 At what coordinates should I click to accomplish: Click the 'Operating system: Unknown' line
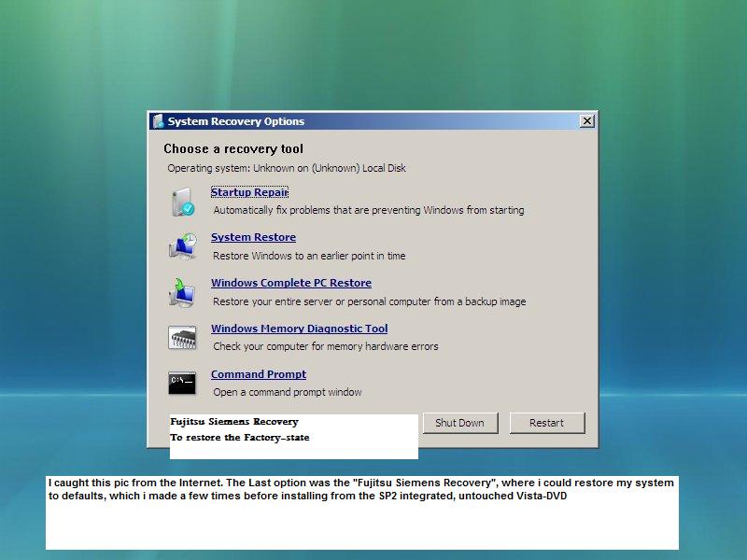[287, 168]
